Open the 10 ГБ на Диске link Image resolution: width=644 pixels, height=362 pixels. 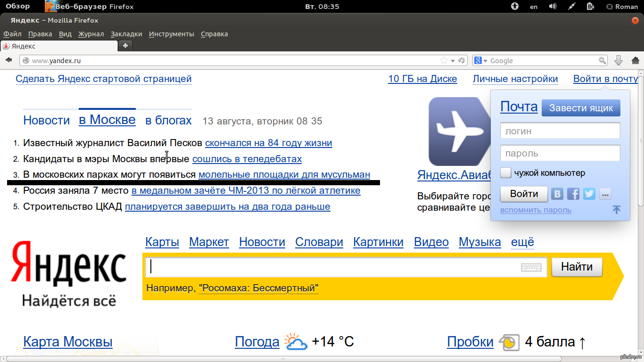(x=422, y=79)
